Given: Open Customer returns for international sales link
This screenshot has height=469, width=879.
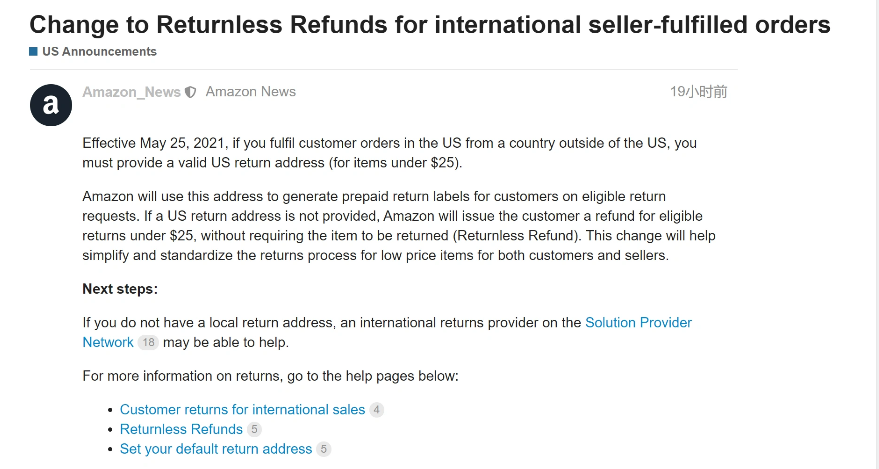Looking at the screenshot, I should 242,410.
